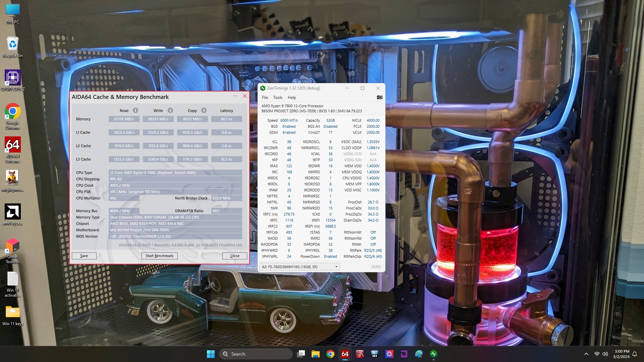The height and width of the screenshot is (362, 644).
Task: Click tREFI value 15554
Action: click(x=330, y=220)
